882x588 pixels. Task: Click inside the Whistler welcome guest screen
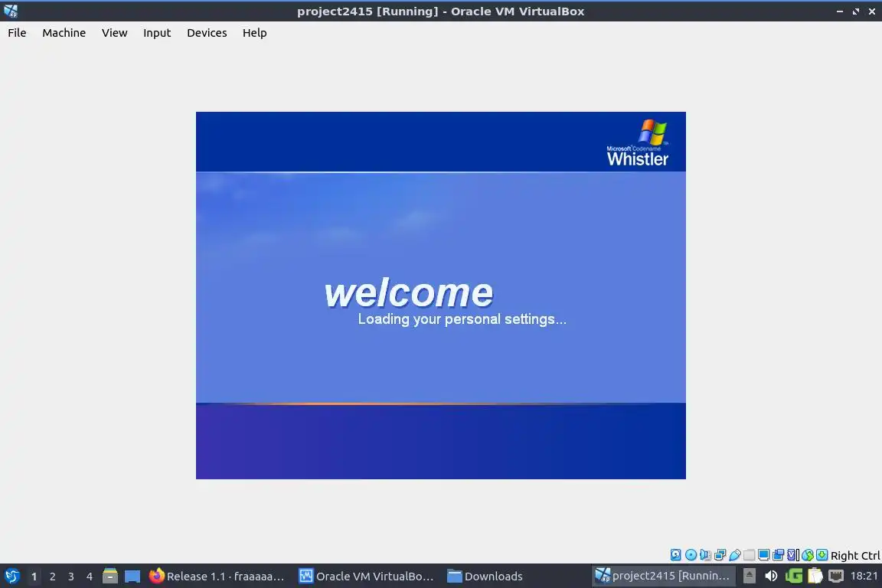coord(440,296)
